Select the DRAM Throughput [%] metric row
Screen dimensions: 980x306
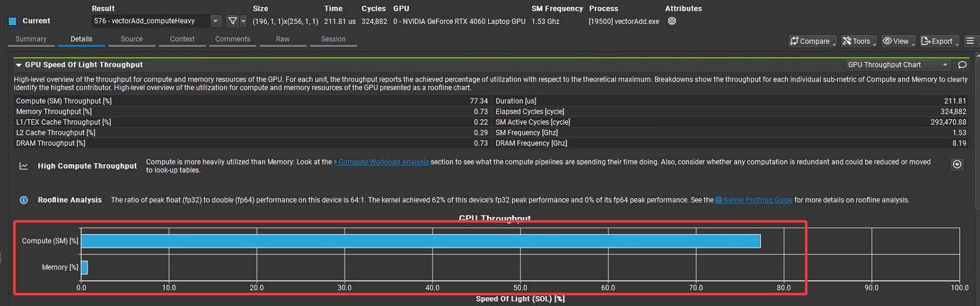point(253,144)
